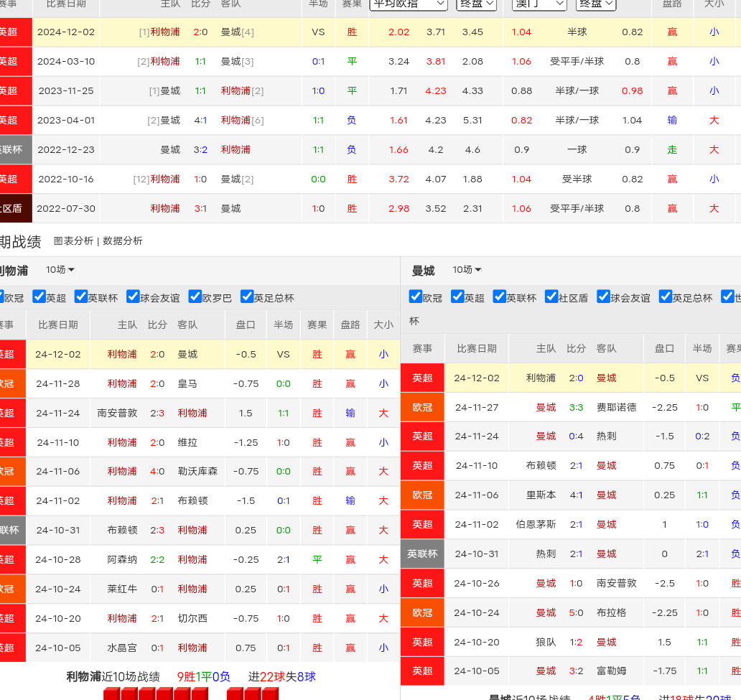Click 盘口 column header in Liverpool table
The image size is (741, 700).
[246, 325]
